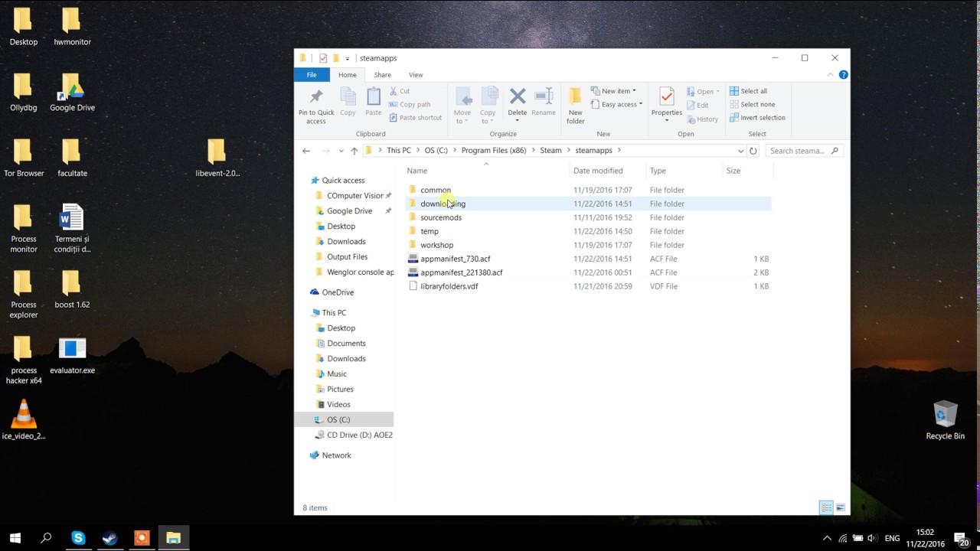Open Steam from the taskbar
Screen dimensions: 980x551
(x=109, y=538)
